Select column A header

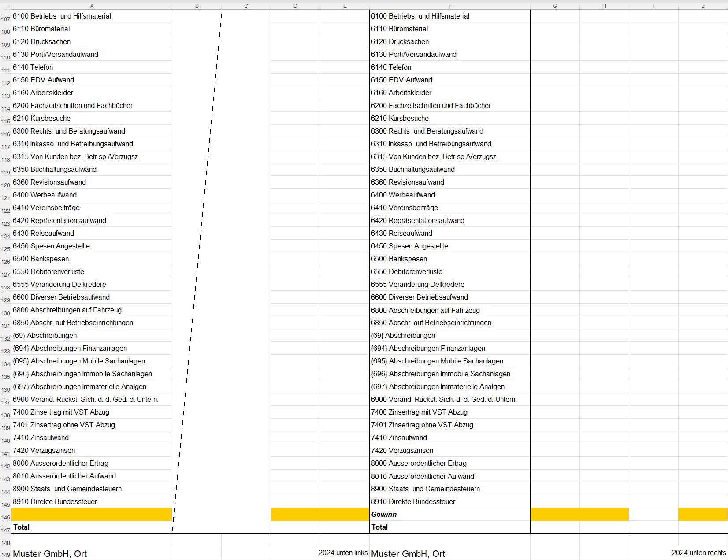(91, 6)
